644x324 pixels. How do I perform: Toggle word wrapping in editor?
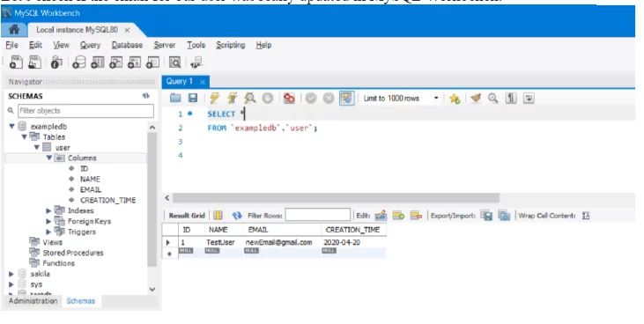[529, 98]
